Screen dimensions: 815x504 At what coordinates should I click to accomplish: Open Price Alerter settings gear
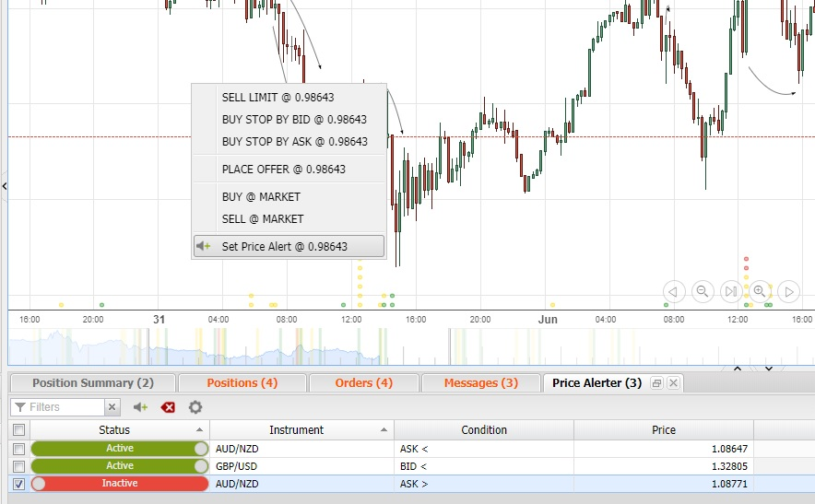point(195,407)
